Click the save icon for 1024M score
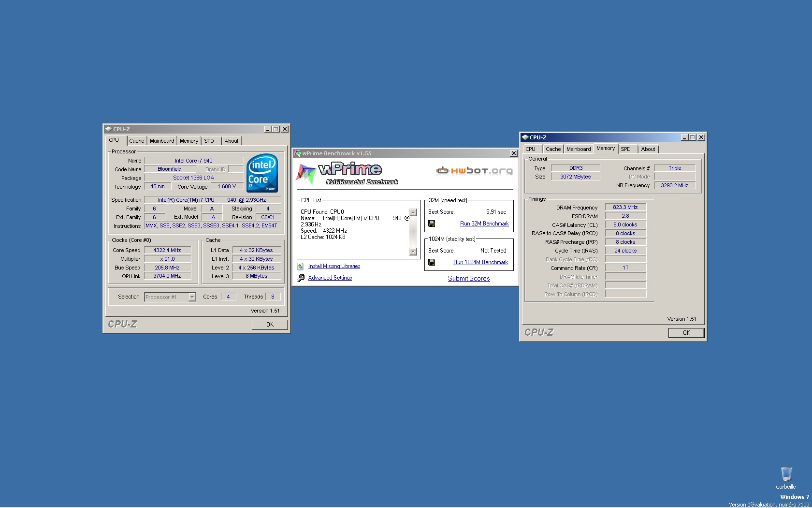This screenshot has width=812, height=508. (432, 262)
